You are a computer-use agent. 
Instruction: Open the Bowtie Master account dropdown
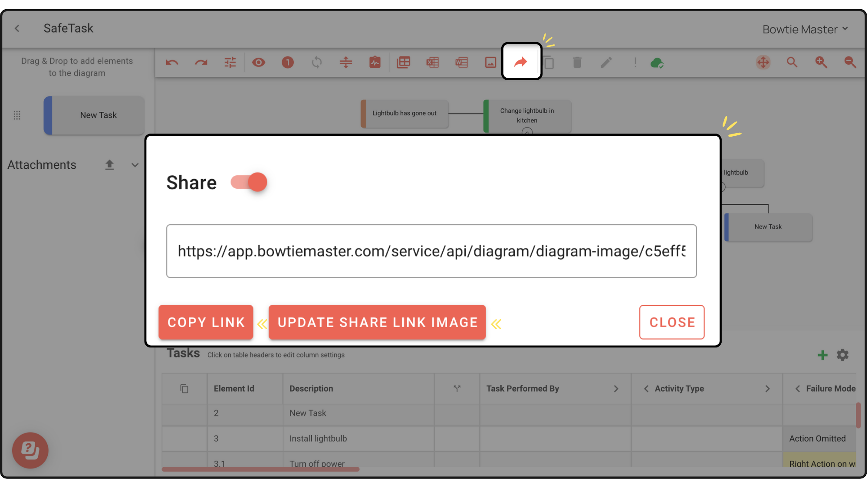805,29
